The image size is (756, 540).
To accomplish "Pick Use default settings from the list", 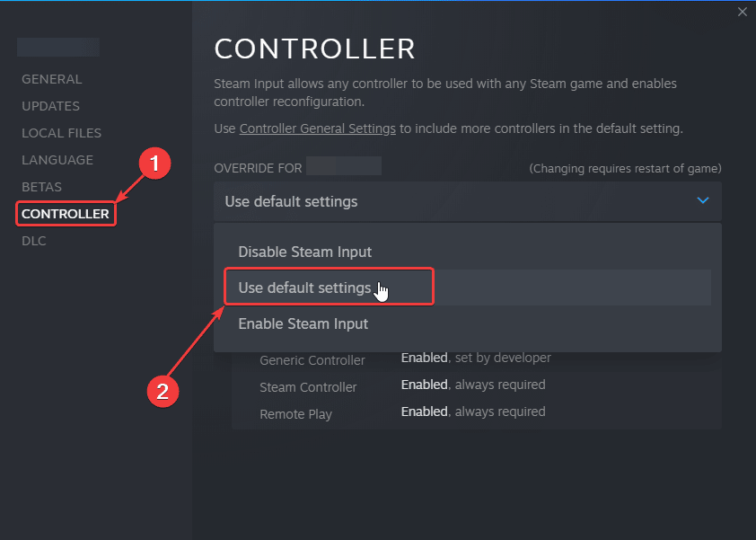I will click(x=304, y=288).
